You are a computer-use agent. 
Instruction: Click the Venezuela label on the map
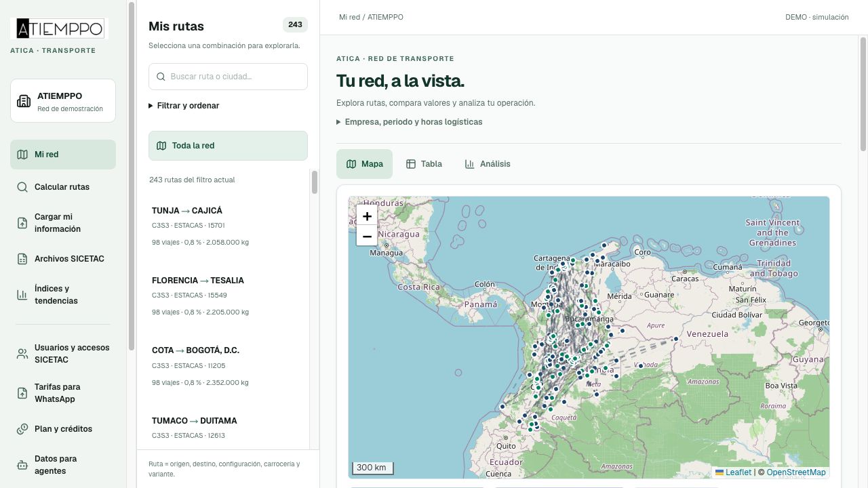coord(707,334)
